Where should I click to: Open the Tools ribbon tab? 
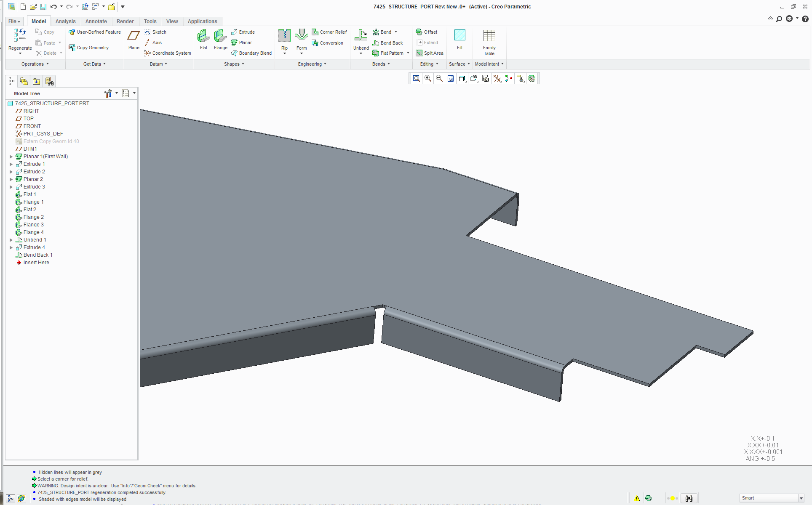pos(150,21)
